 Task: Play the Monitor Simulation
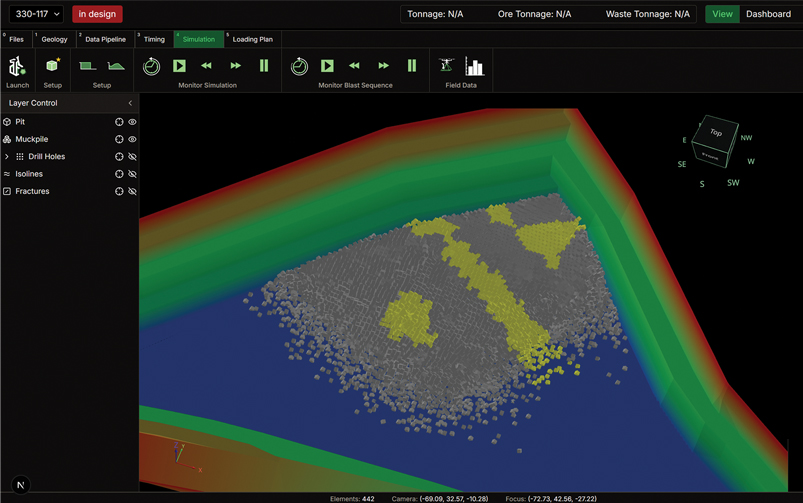tap(179, 66)
